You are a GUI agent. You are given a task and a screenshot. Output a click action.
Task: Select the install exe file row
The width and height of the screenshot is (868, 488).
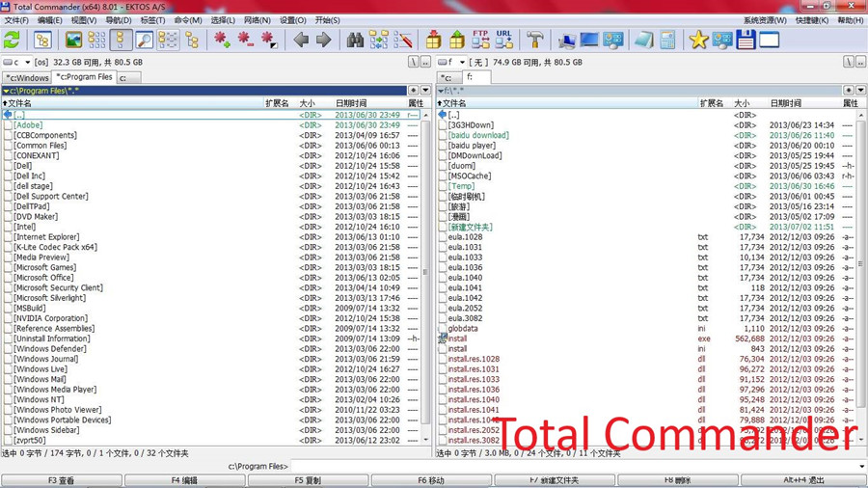[x=646, y=339]
